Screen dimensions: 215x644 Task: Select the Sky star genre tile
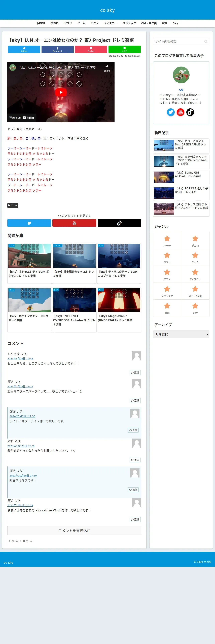click(195, 308)
